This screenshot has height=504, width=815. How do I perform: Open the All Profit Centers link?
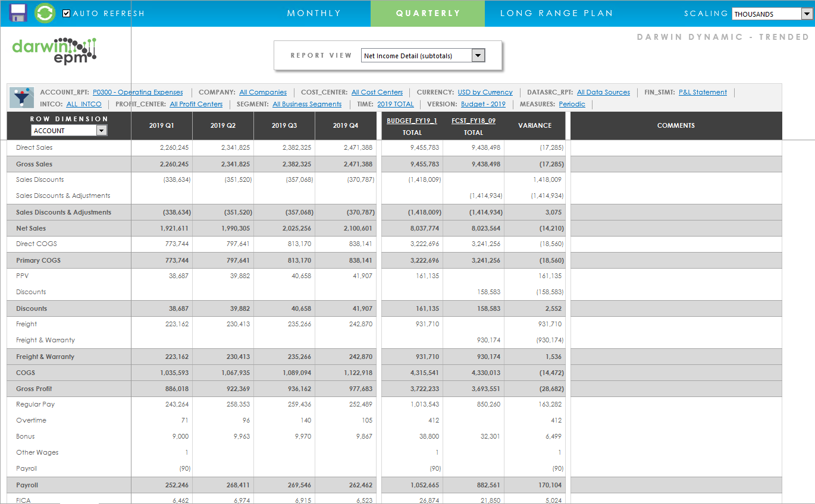pos(196,105)
